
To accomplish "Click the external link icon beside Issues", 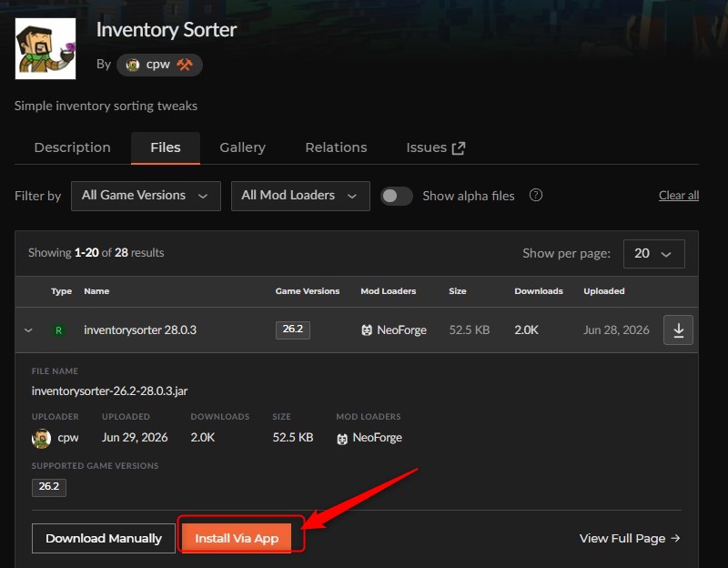I will pyautogui.click(x=459, y=148).
